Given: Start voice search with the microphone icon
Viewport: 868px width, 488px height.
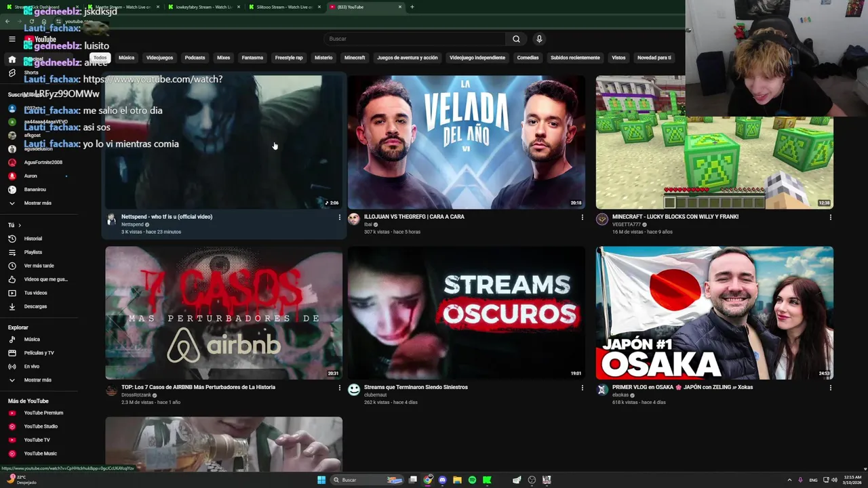Looking at the screenshot, I should (x=539, y=39).
